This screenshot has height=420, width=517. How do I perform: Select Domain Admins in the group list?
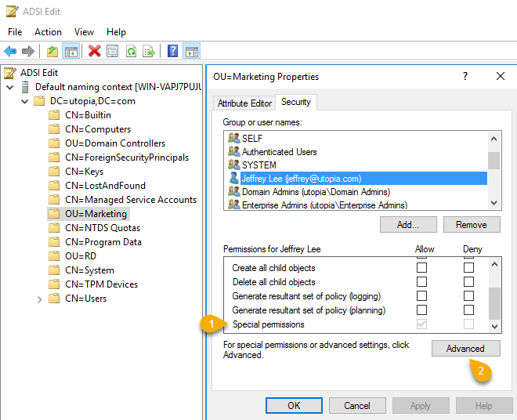(x=315, y=192)
